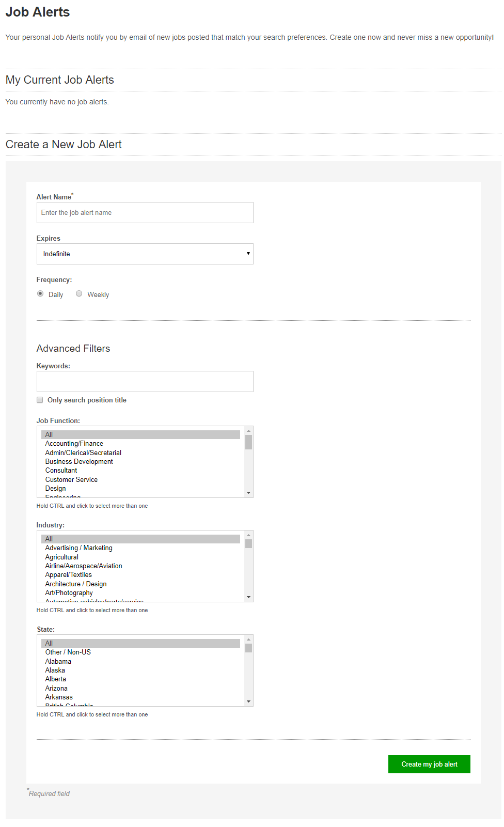Choose All in the Job Function list
Viewport: 504px width, 827px height.
(x=49, y=434)
